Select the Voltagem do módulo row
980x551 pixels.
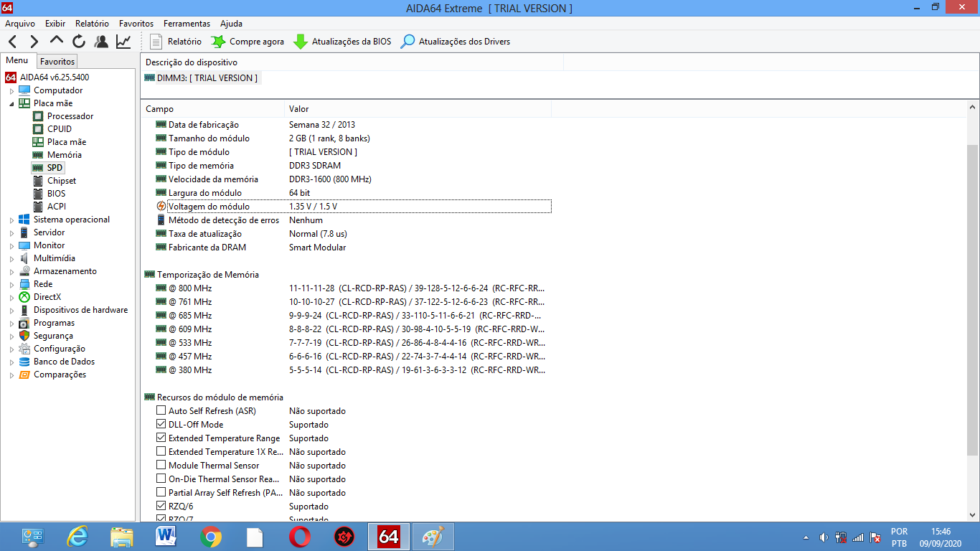(353, 207)
